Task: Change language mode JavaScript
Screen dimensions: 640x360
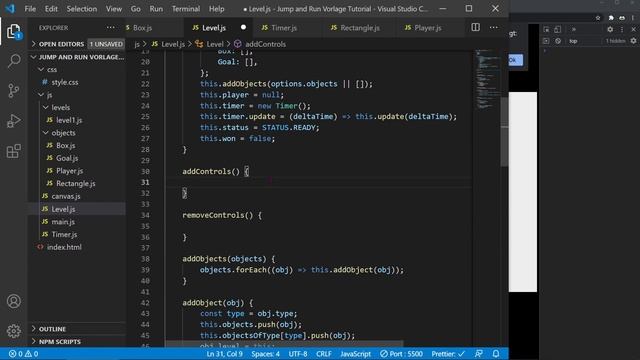Action: [x=356, y=354]
